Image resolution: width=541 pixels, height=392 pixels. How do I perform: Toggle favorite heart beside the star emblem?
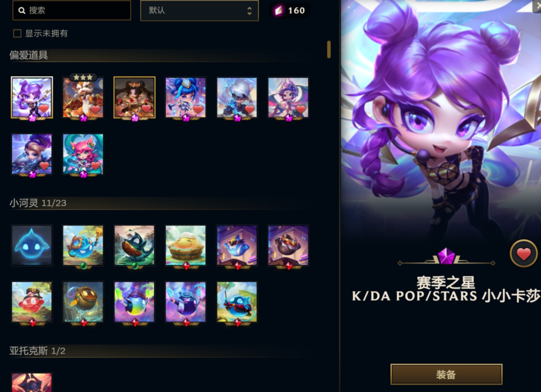click(524, 254)
